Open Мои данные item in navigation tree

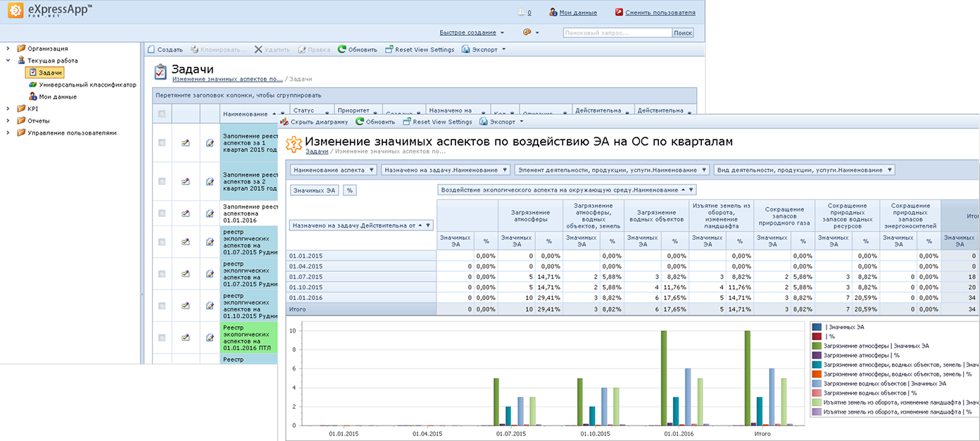click(53, 97)
